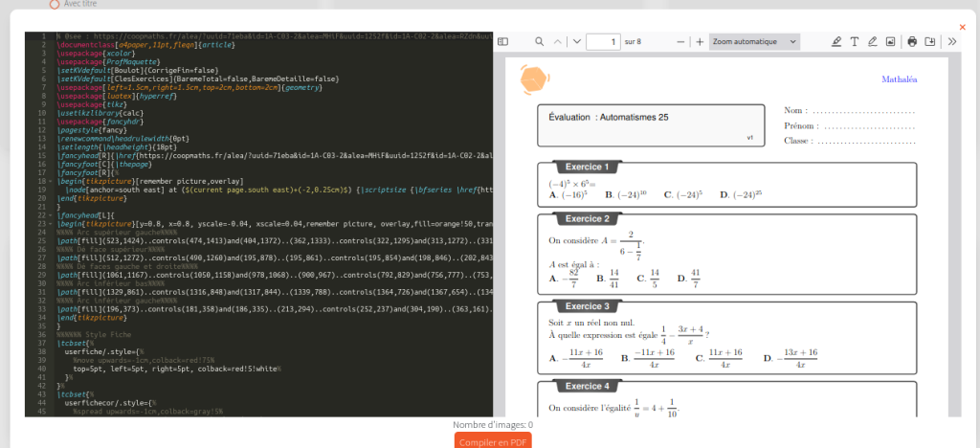
Task: Zoom in with the plus button
Action: coord(700,42)
